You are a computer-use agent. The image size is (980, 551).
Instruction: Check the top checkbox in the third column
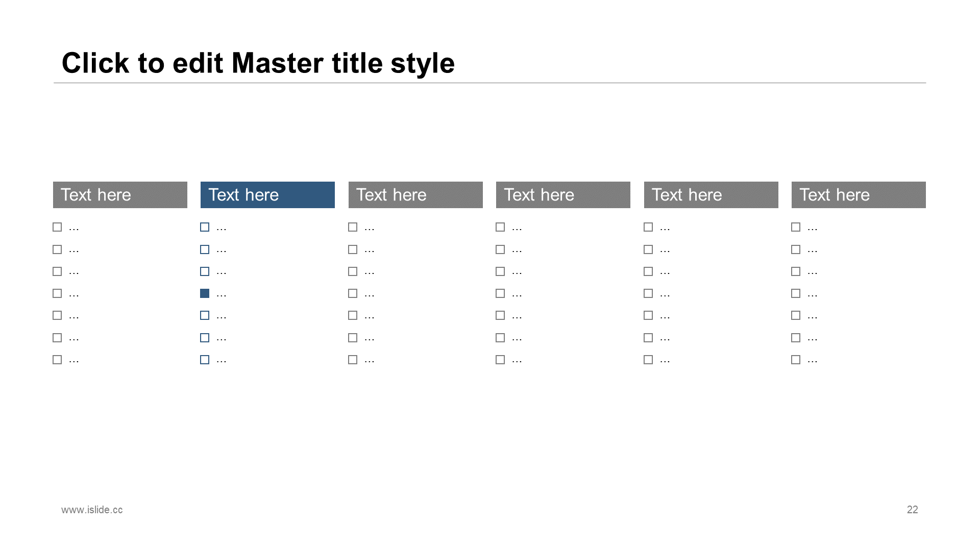(x=353, y=227)
